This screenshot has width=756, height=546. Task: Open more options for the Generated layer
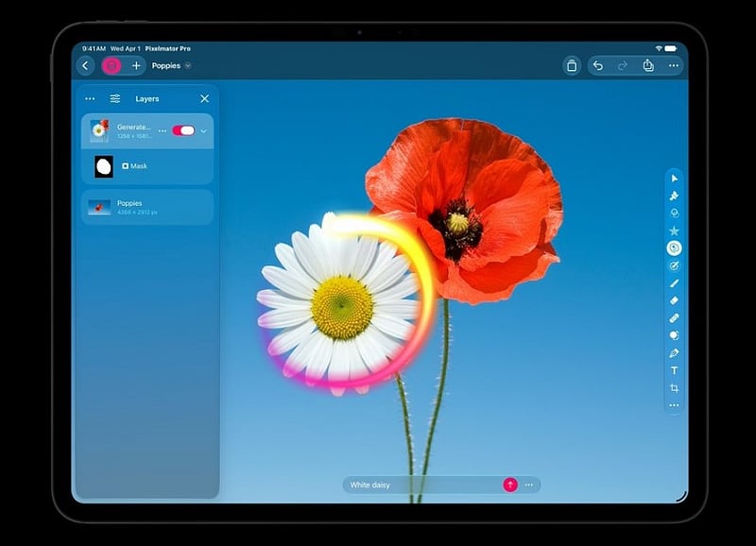coord(163,130)
